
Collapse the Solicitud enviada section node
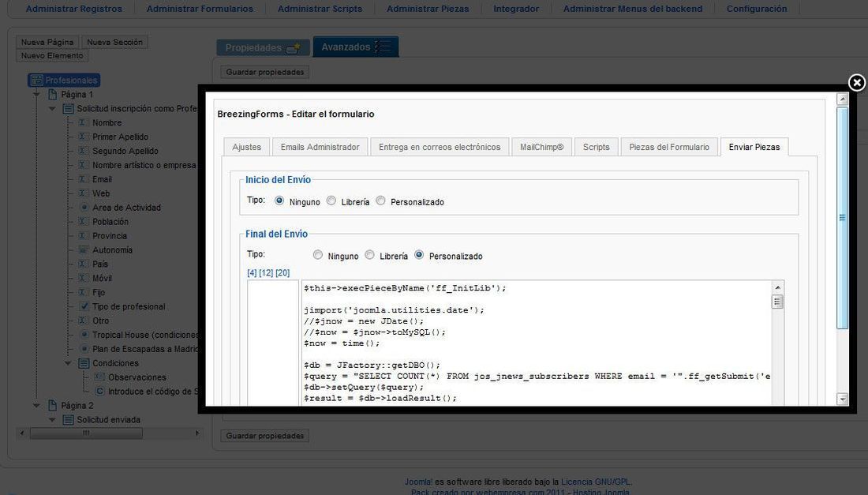pos(52,420)
